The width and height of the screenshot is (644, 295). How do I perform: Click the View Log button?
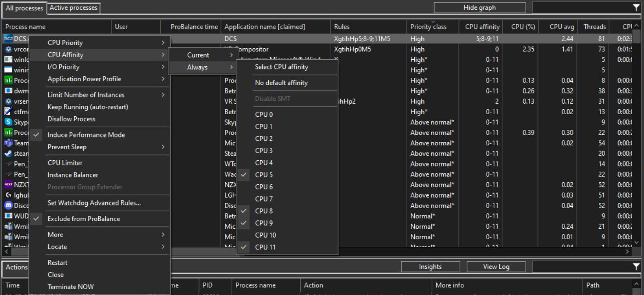tap(496, 266)
